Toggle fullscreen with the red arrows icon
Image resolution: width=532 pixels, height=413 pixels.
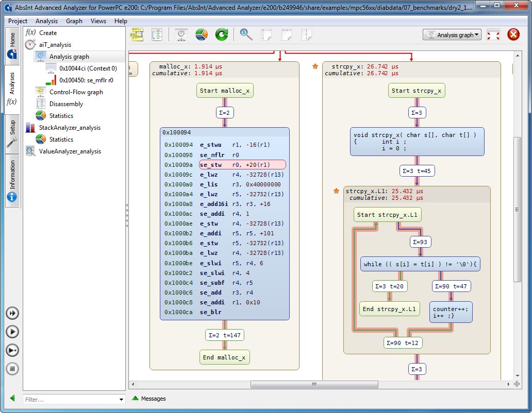click(493, 35)
